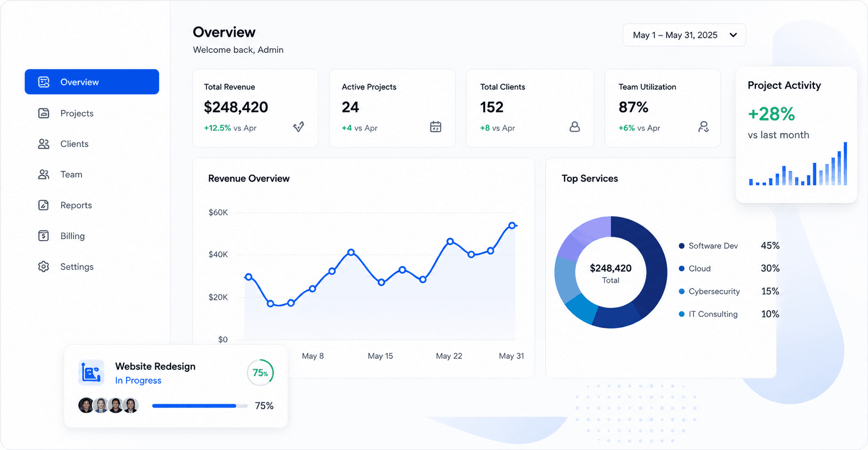Click the Cloud legend color dot
The height and width of the screenshot is (450, 868).
pyautogui.click(x=682, y=269)
